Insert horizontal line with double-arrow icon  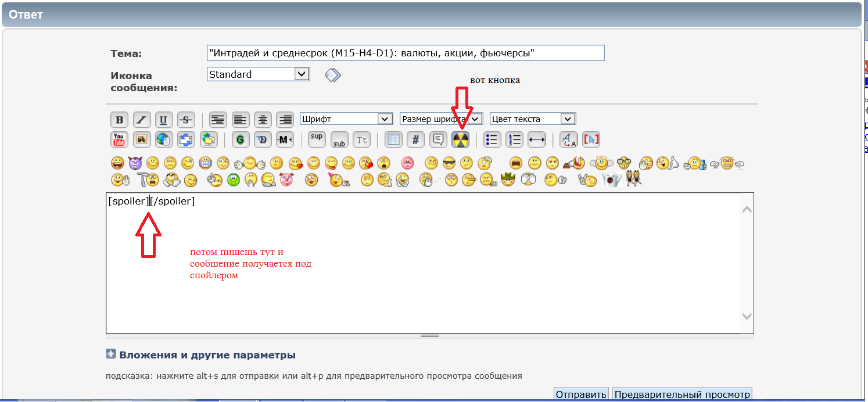coord(537,139)
